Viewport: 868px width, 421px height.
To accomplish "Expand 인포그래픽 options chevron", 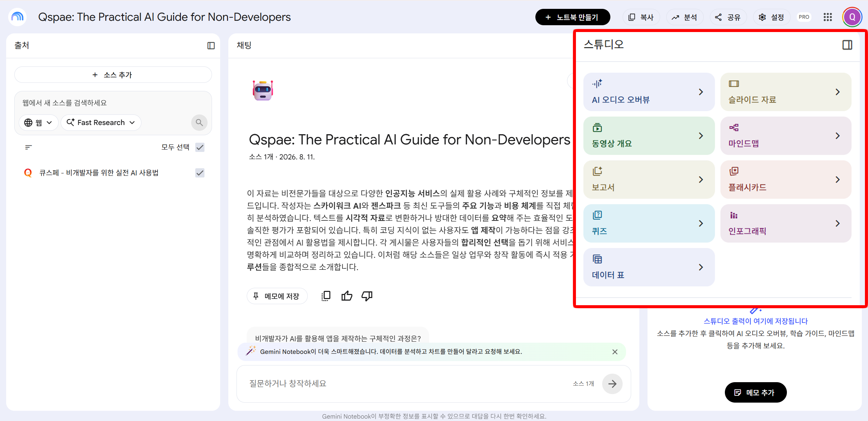I will pos(837,223).
